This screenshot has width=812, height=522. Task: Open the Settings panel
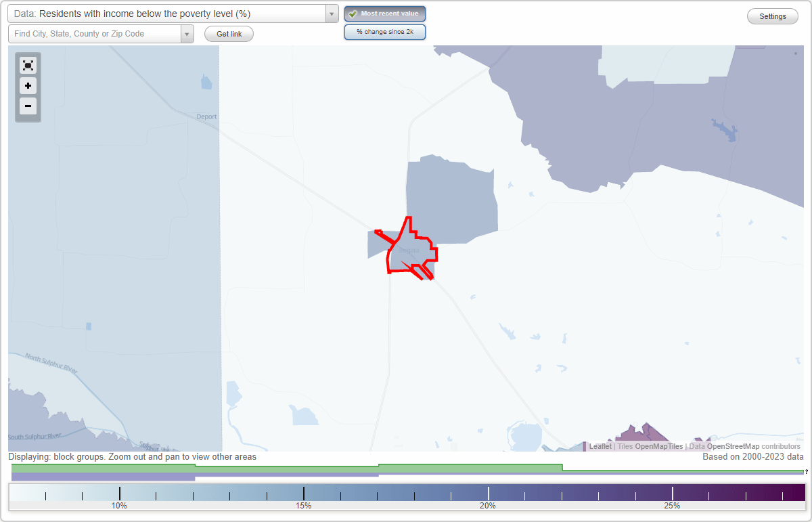point(772,16)
